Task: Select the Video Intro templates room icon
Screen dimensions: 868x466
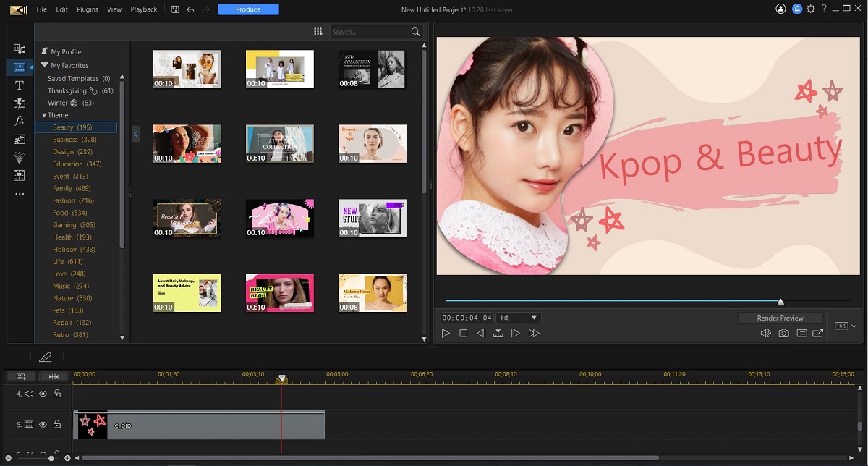Action: pos(20,67)
